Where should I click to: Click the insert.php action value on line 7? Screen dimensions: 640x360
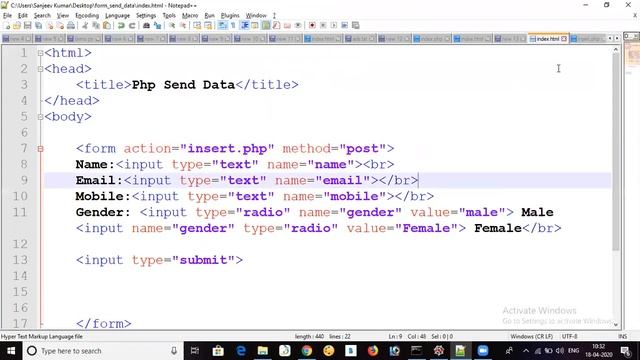tap(227, 149)
